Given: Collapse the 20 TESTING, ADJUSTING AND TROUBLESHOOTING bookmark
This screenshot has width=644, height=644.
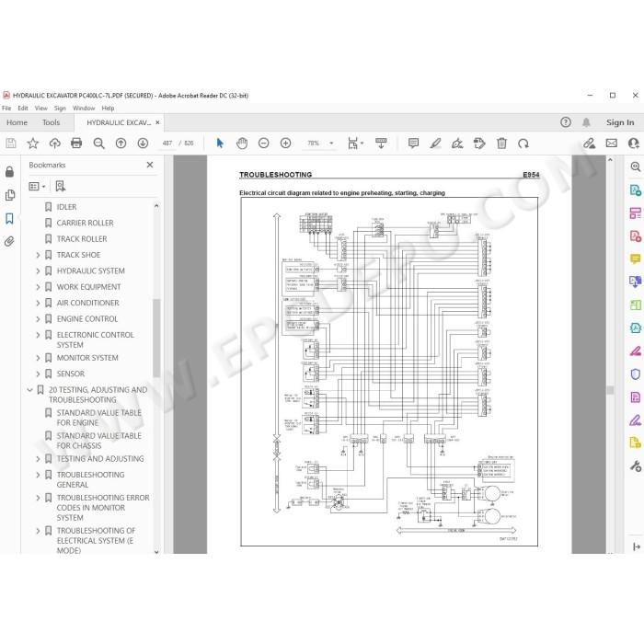Looking at the screenshot, I should point(29,390).
